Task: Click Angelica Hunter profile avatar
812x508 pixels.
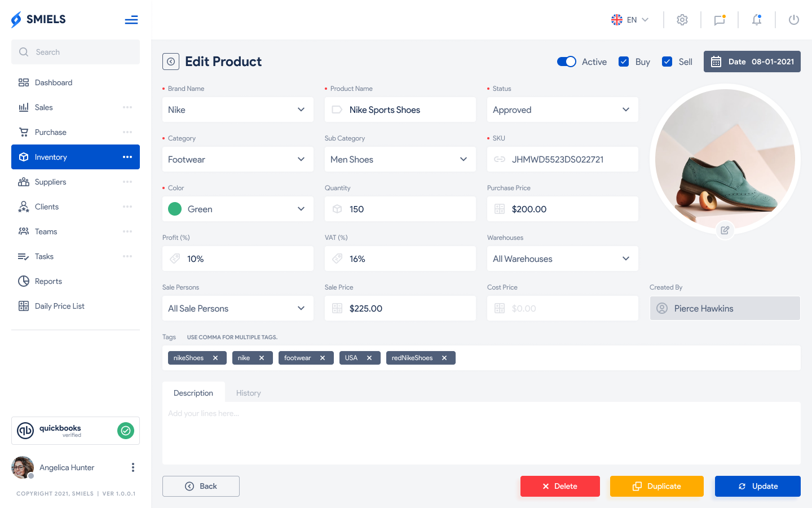Action: coord(23,467)
